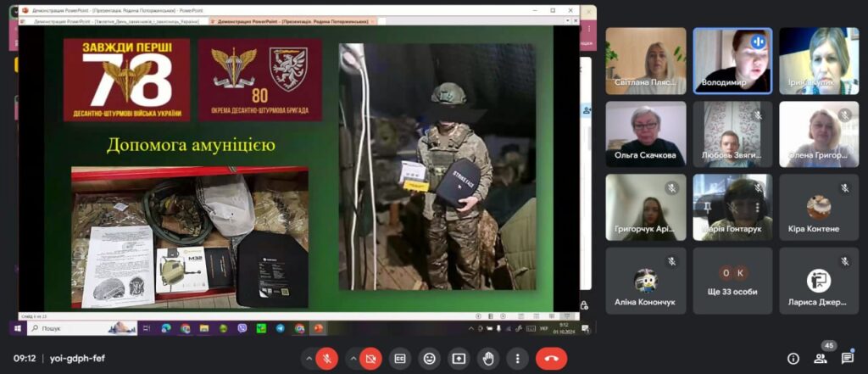Viewport: 868px width, 374px height.
Task: Click the 80th brigade emblem image
Action: click(x=259, y=80)
